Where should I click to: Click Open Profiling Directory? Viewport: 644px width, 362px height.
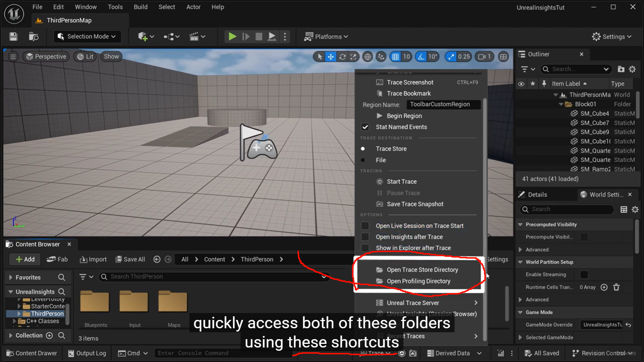419,281
